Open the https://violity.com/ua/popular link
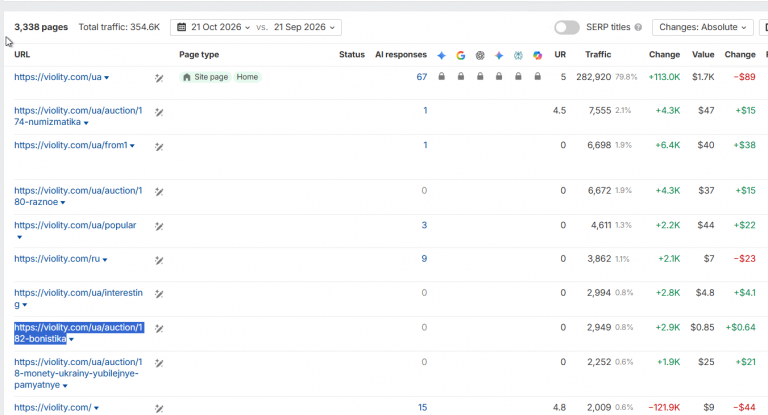Image resolution: width=768 pixels, height=415 pixels. 75,225
